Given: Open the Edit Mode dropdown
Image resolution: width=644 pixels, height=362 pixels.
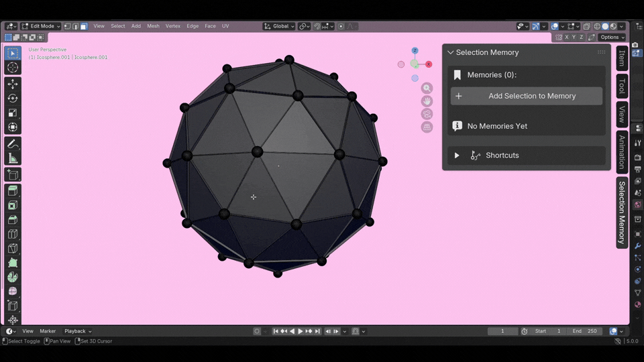Looking at the screenshot, I should tap(41, 26).
